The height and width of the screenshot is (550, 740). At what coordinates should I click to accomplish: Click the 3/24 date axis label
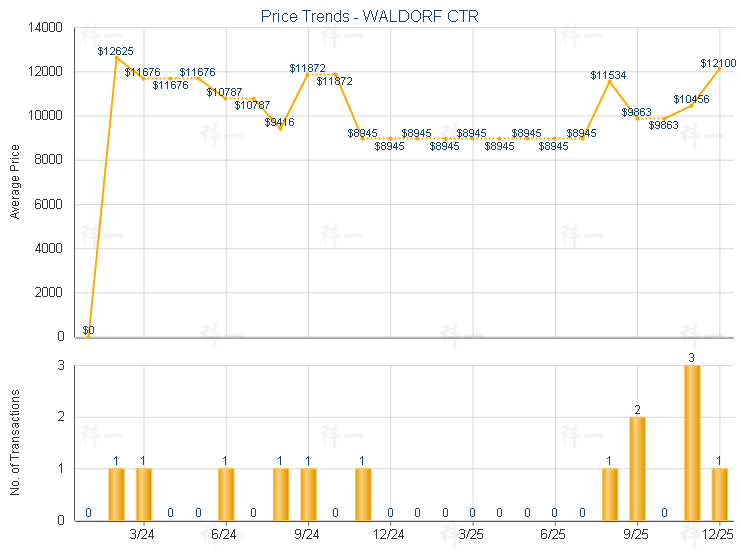click(143, 534)
